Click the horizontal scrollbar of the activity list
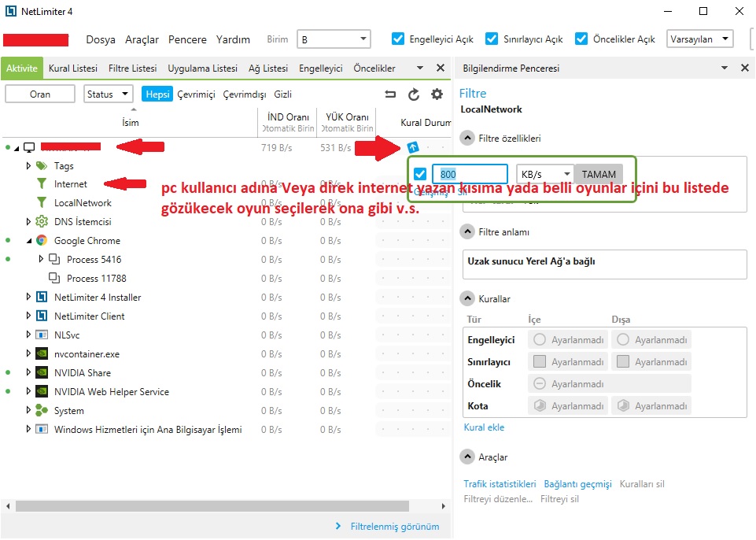756x540 pixels. point(212,505)
